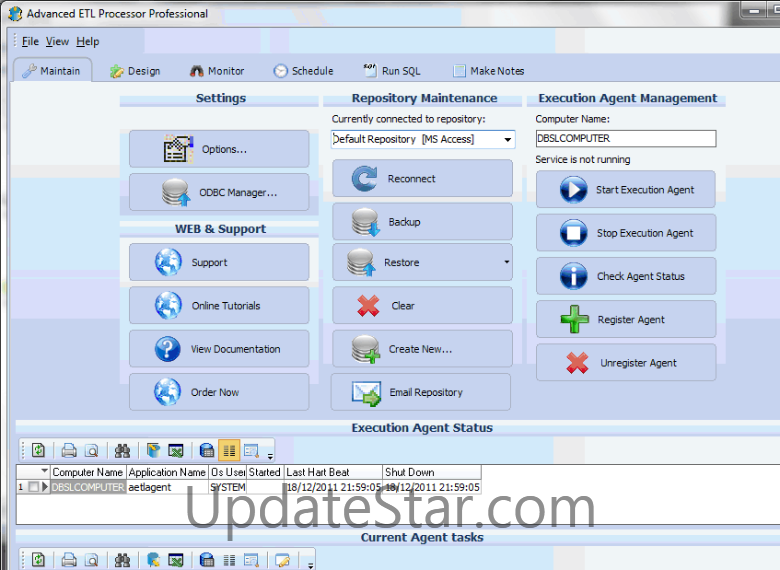Switch to the Schedule tab
Screen dimensions: 780x570
pyautogui.click(x=303, y=71)
